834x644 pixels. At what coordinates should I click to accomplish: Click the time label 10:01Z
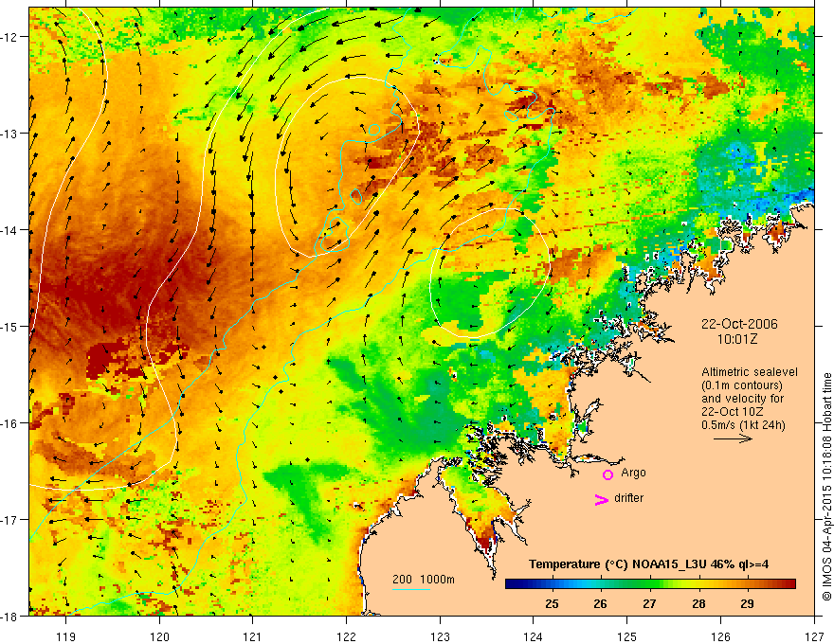pyautogui.click(x=736, y=339)
